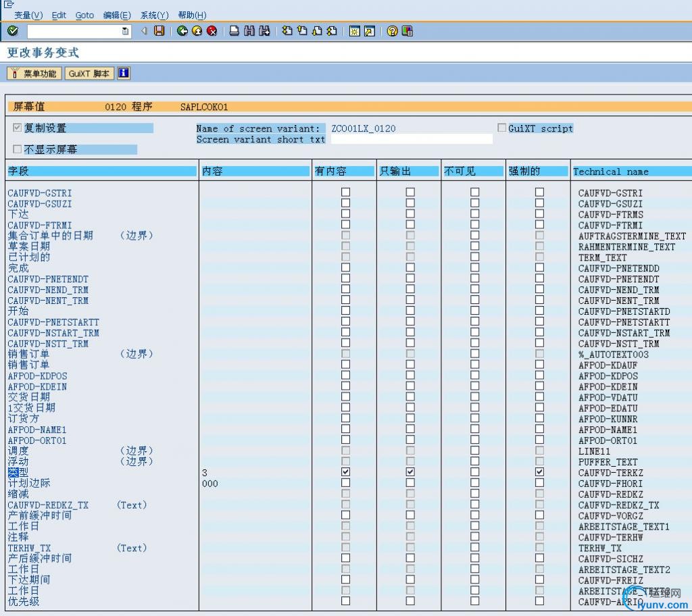Viewport: 692px width, 616px height.
Task: Open the Goto menu
Action: (84, 15)
